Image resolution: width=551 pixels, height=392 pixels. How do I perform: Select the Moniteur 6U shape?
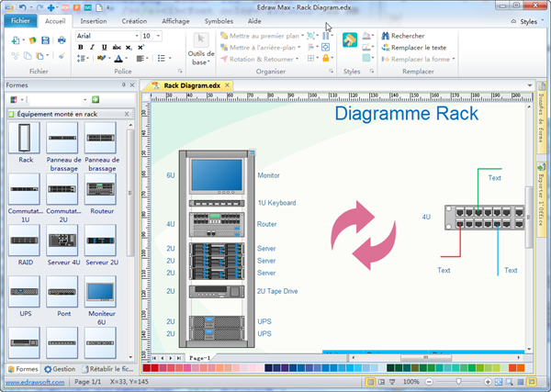[x=101, y=293]
